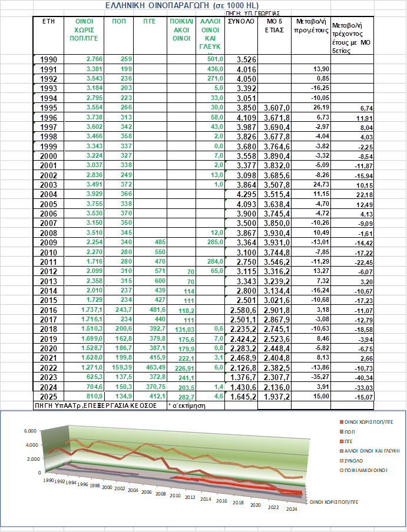Select the ΕΤΗ column header
The width and height of the screenshot is (407, 532).
click(x=49, y=21)
